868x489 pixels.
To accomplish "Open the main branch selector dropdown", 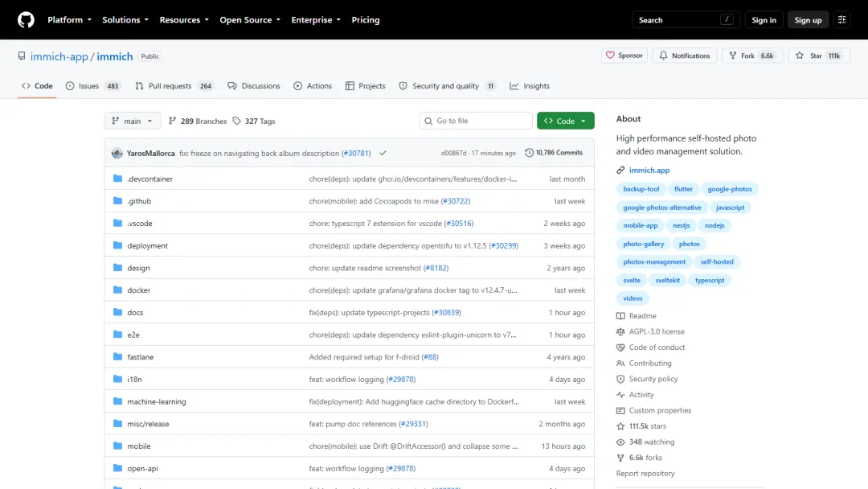I will (x=133, y=121).
